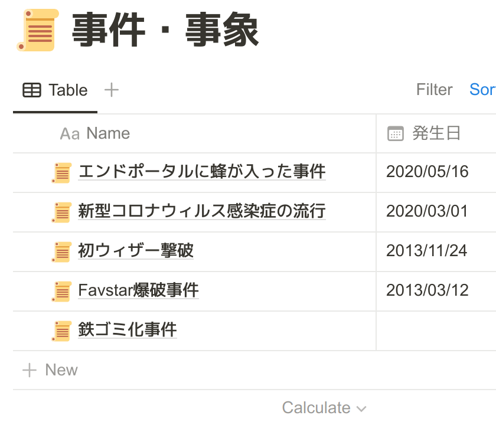Open the Calculate dropdown

tap(324, 408)
